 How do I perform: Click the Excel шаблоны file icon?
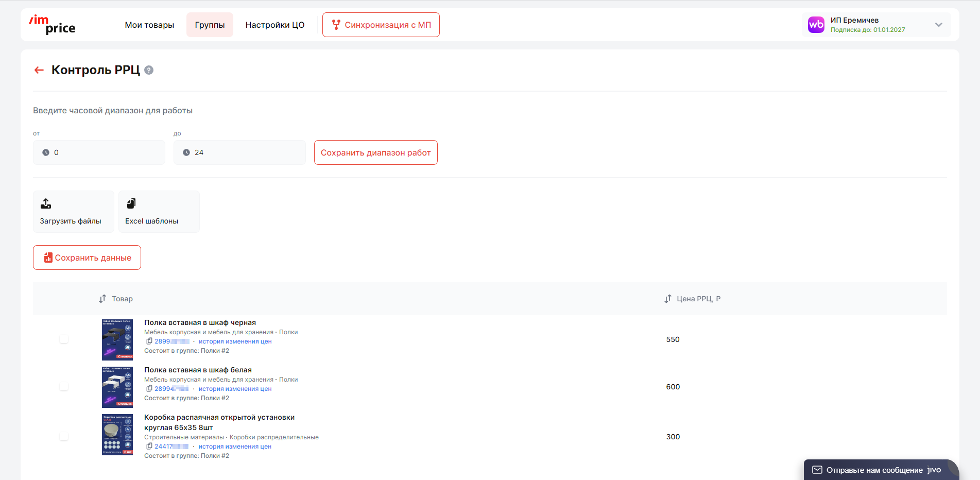[x=131, y=203]
